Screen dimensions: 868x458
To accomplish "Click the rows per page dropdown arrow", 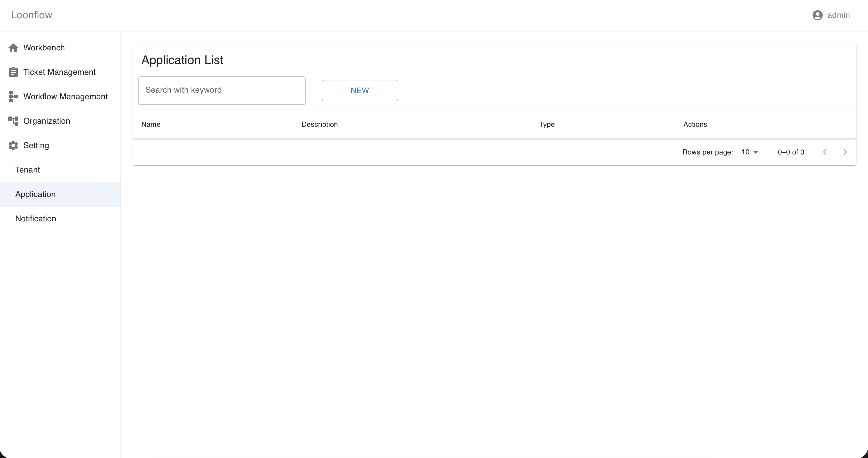I will [x=756, y=152].
